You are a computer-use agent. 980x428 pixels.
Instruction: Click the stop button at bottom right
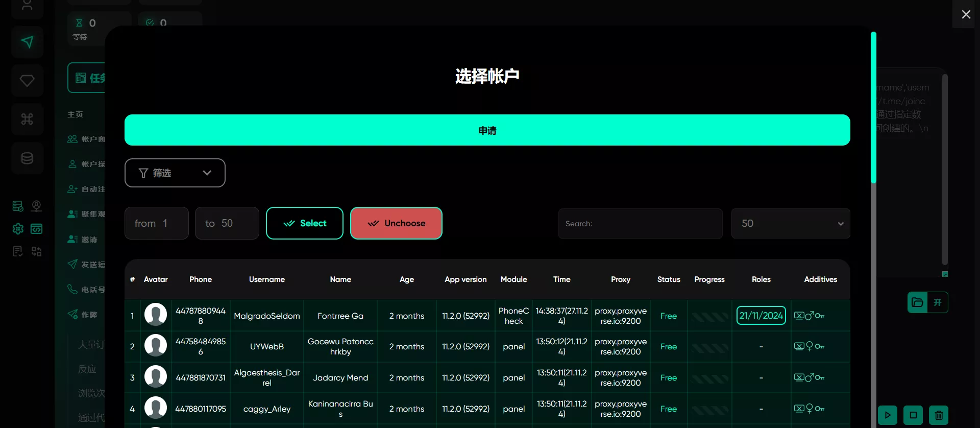click(x=913, y=415)
